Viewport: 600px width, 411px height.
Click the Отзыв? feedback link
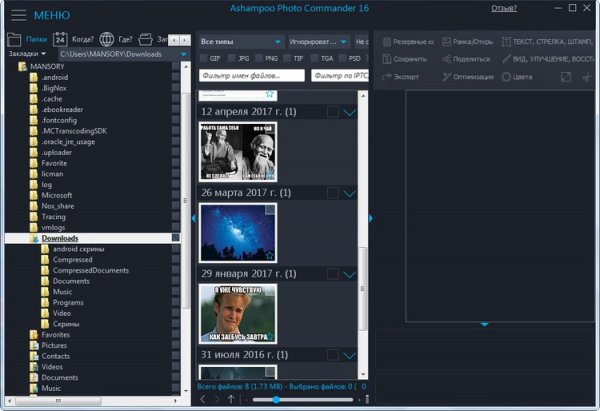504,9
